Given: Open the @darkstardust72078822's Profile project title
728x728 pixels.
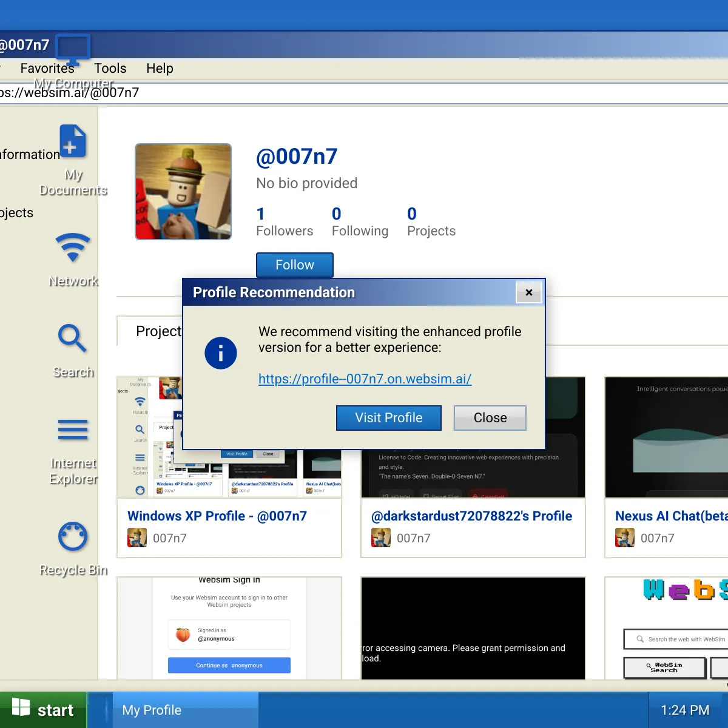Looking at the screenshot, I should (x=472, y=516).
